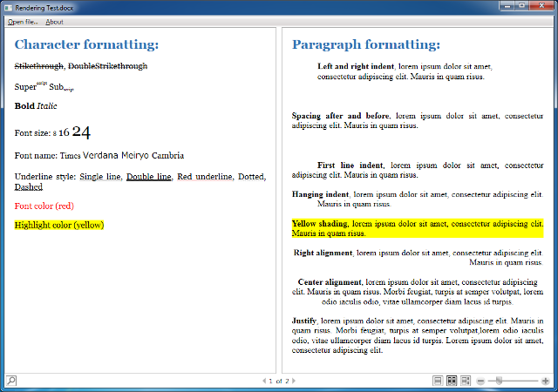Switch to two-page view mode

(x=452, y=381)
